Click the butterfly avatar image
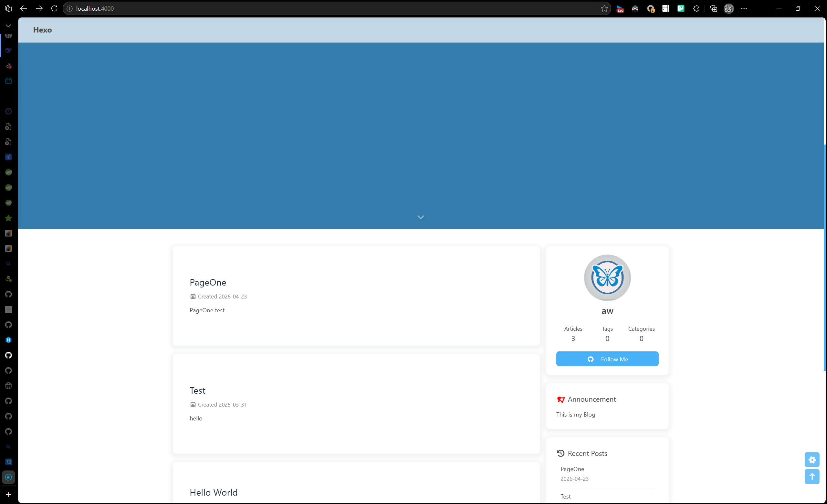 tap(607, 278)
